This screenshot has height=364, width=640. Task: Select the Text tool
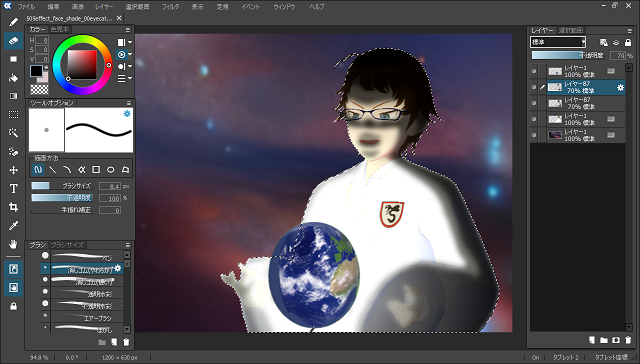point(13,189)
